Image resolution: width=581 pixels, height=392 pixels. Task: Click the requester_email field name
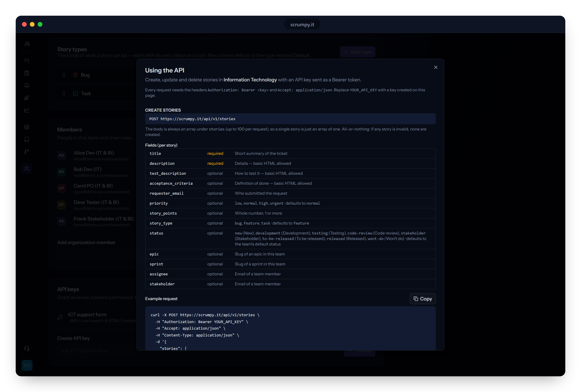[x=166, y=193]
